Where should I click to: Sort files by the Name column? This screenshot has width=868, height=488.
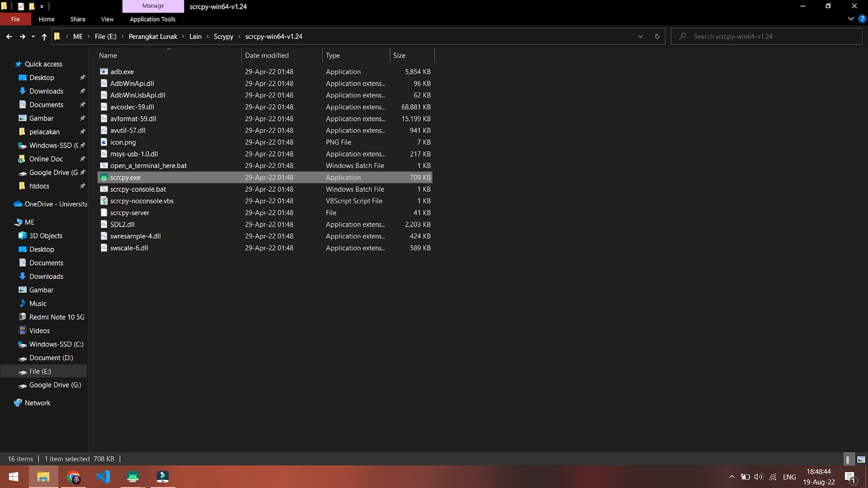pos(169,55)
